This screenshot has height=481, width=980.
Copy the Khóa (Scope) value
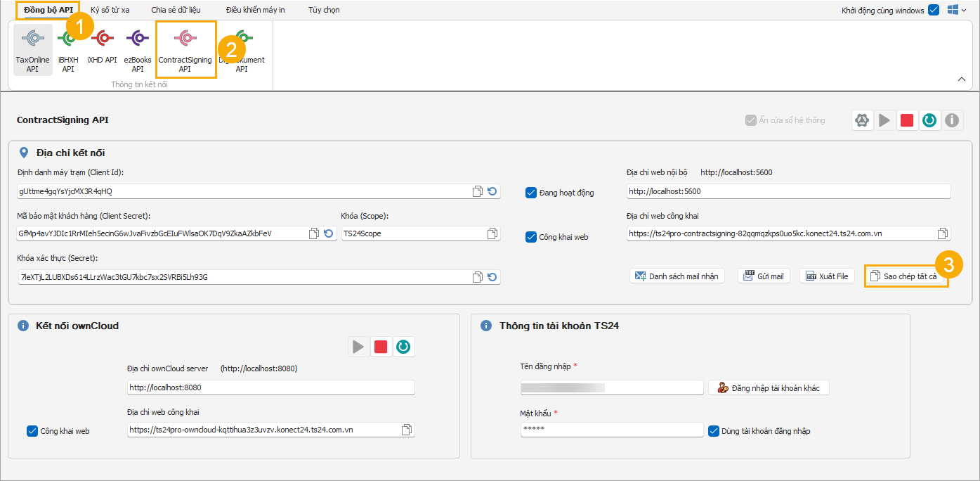pyautogui.click(x=492, y=233)
